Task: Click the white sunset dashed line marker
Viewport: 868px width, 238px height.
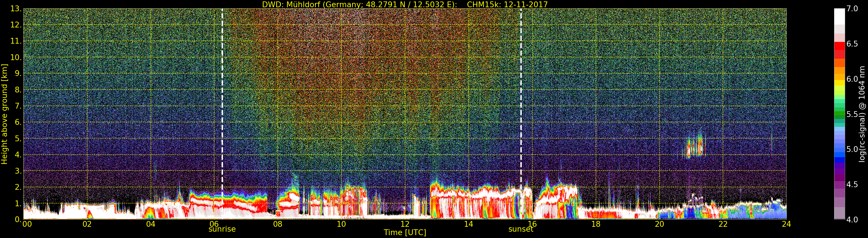Action: coord(521,114)
